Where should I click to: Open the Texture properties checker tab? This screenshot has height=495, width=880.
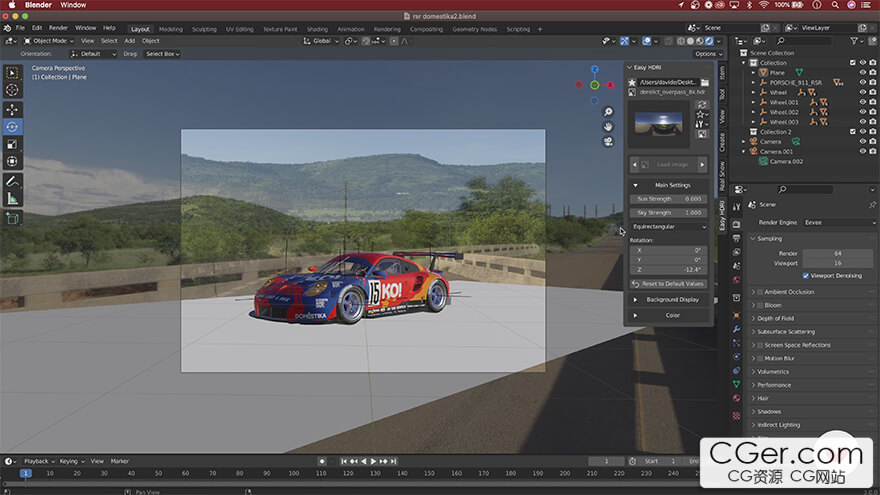click(x=736, y=416)
